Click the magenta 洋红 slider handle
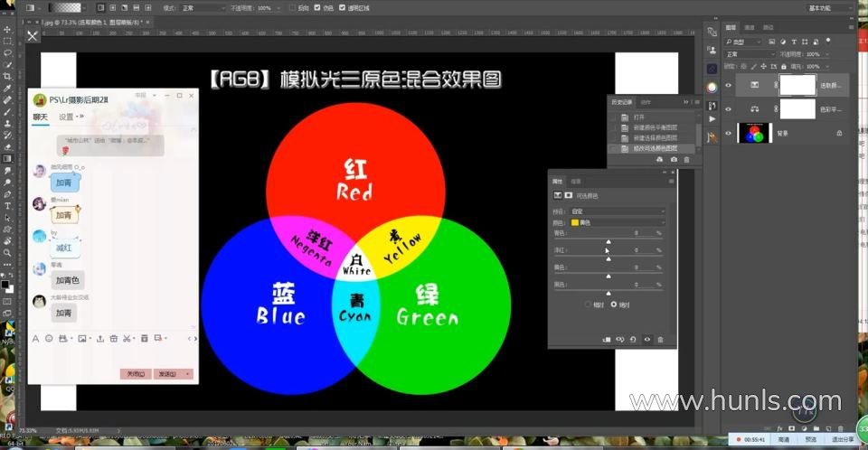The width and height of the screenshot is (868, 450). tap(608, 258)
